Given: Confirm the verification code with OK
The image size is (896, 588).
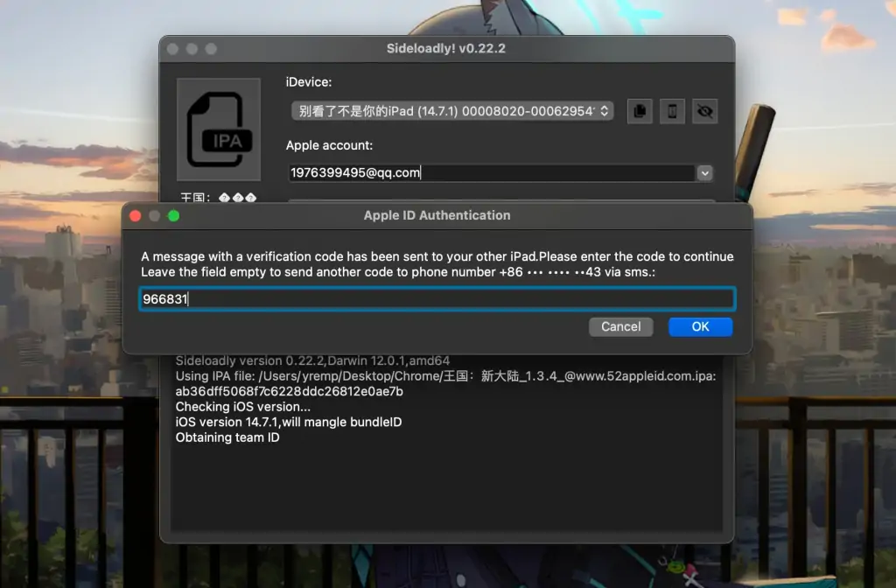Looking at the screenshot, I should [701, 327].
